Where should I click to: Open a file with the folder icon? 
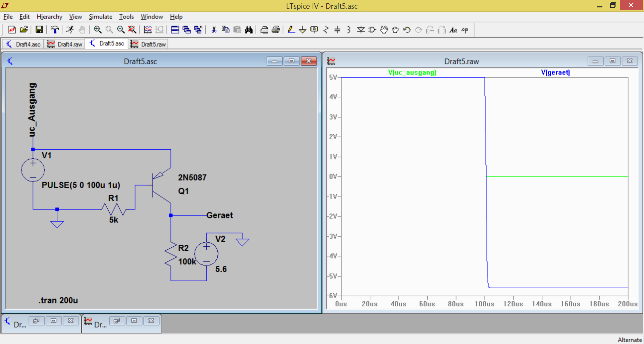tap(24, 30)
